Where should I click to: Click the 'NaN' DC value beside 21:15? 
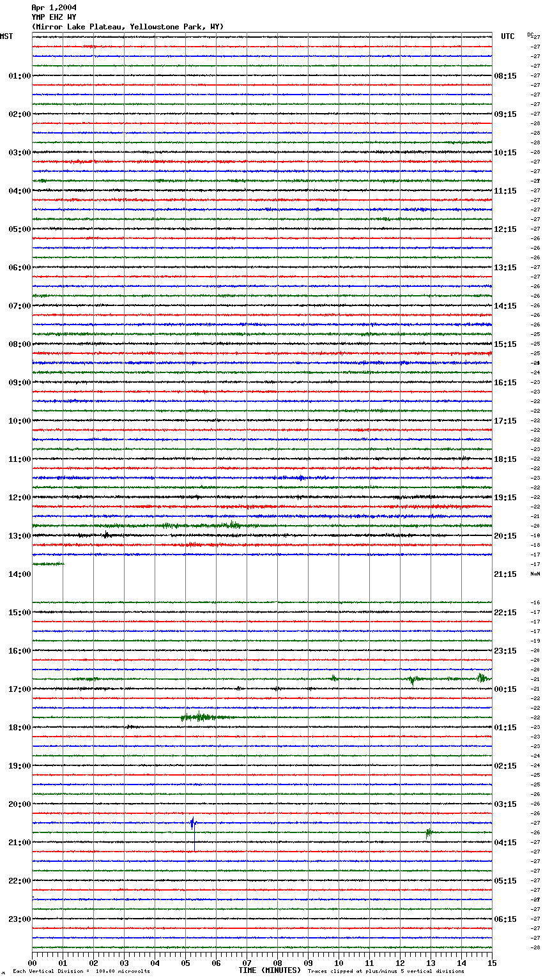pyautogui.click(x=535, y=574)
